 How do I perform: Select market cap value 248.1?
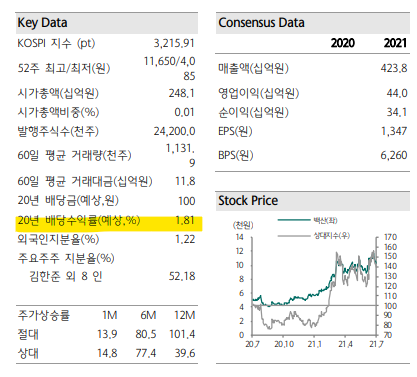click(x=181, y=93)
